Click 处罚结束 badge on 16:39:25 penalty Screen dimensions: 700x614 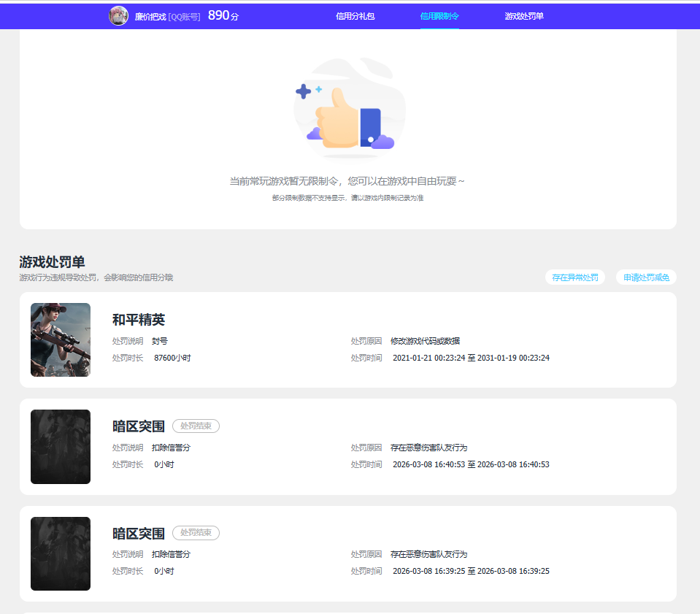pos(196,533)
